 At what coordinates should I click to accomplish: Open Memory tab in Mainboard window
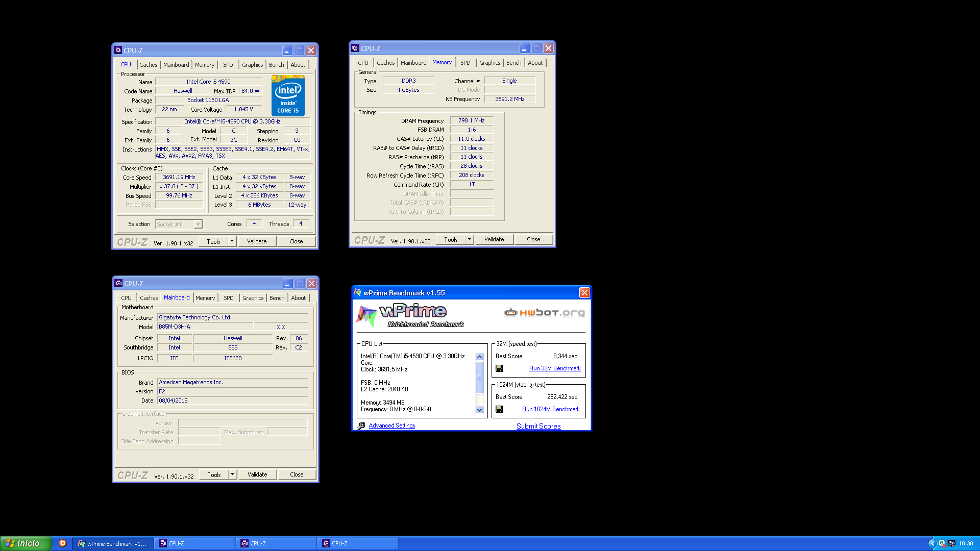205,298
